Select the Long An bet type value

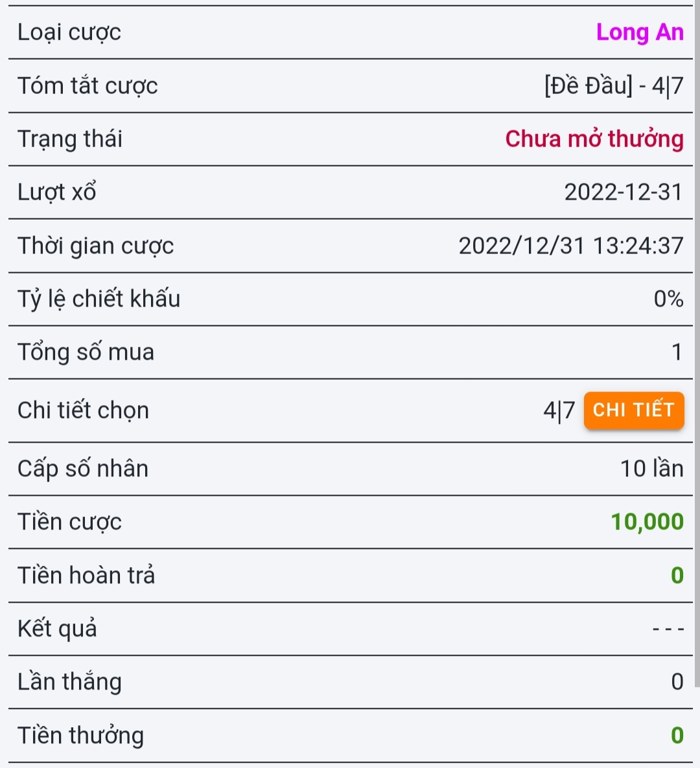click(640, 32)
